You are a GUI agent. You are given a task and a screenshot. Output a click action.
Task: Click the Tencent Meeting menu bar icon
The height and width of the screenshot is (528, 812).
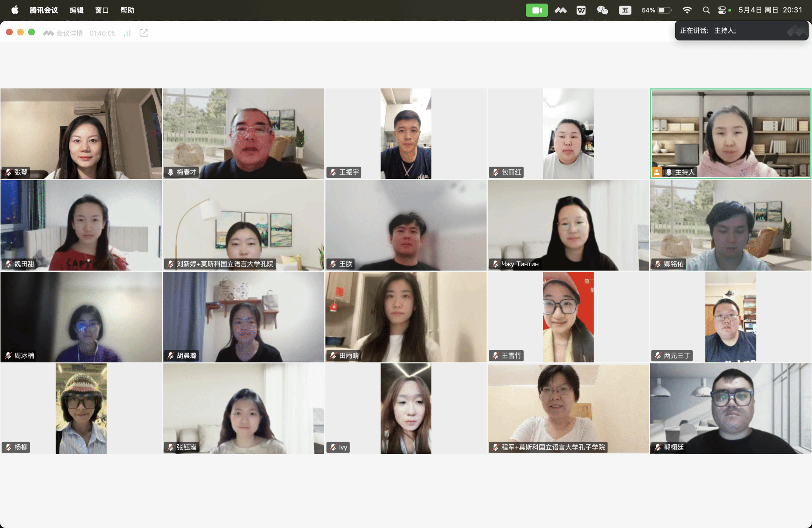560,10
